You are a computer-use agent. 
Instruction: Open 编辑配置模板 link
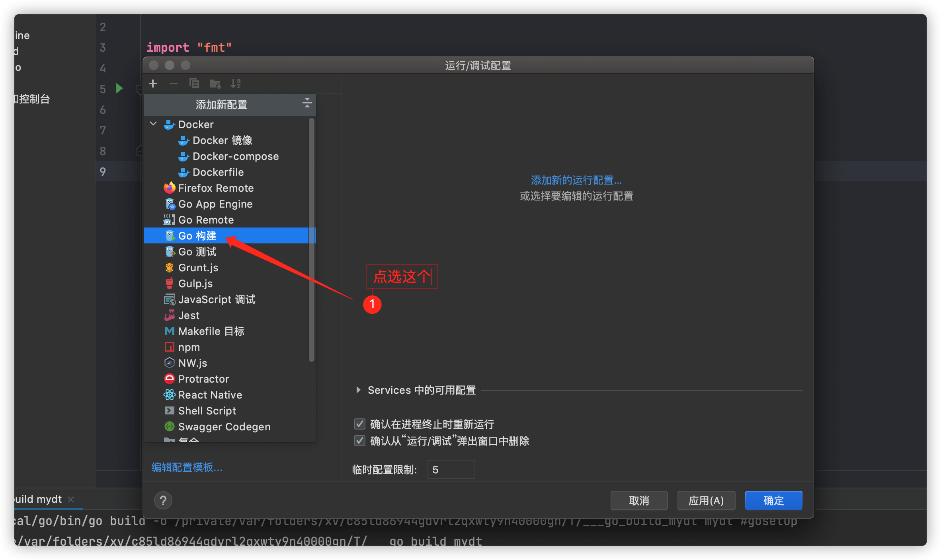click(187, 467)
